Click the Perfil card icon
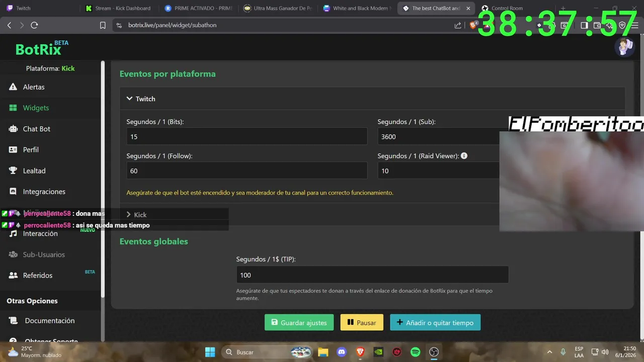The image size is (644, 362). [x=13, y=150]
